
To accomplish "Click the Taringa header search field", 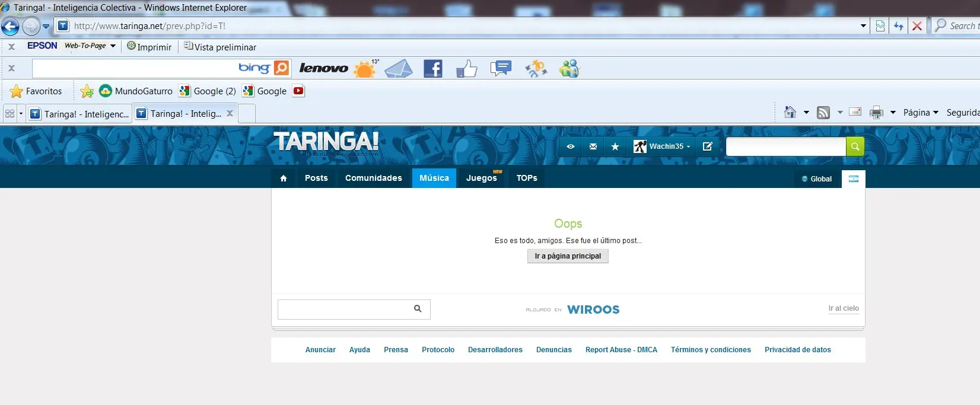I will [x=786, y=146].
